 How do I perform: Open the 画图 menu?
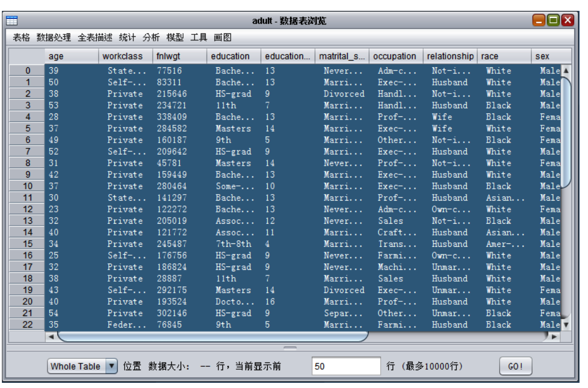(x=222, y=38)
